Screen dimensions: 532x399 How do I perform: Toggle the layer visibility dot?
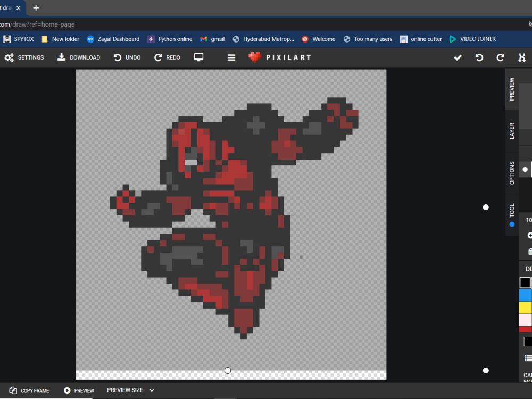tap(525, 169)
